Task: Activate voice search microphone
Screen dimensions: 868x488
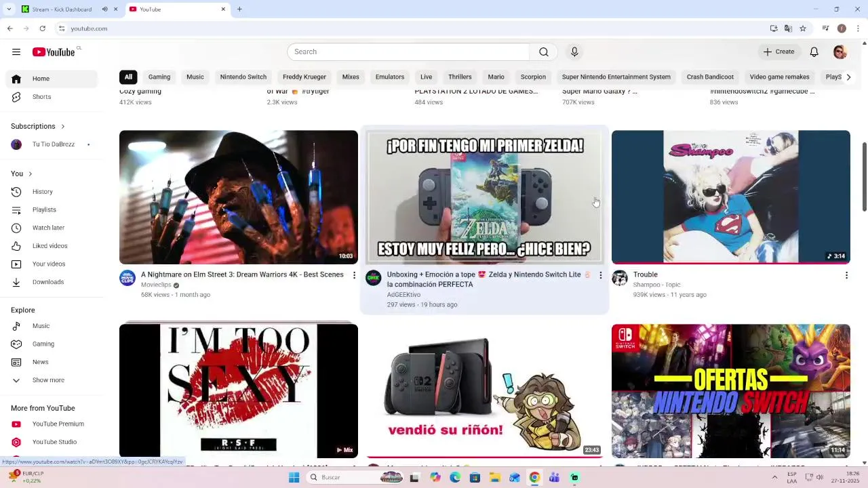Action: click(574, 52)
